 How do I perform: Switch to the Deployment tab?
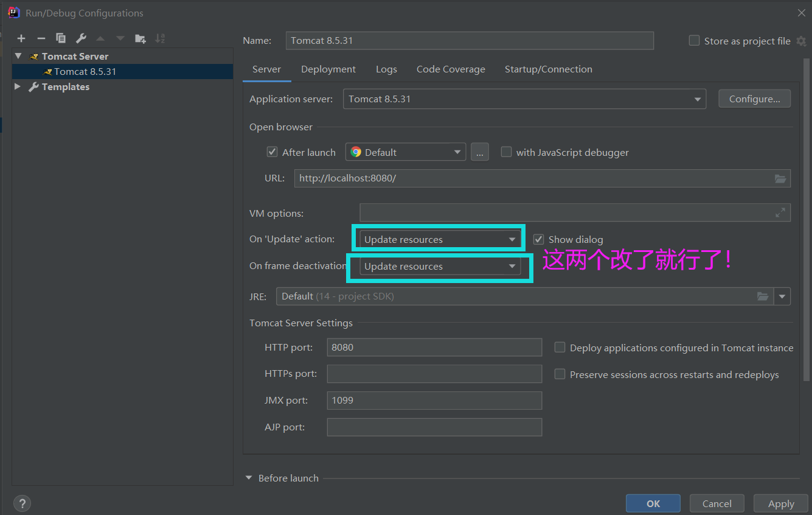pyautogui.click(x=328, y=69)
